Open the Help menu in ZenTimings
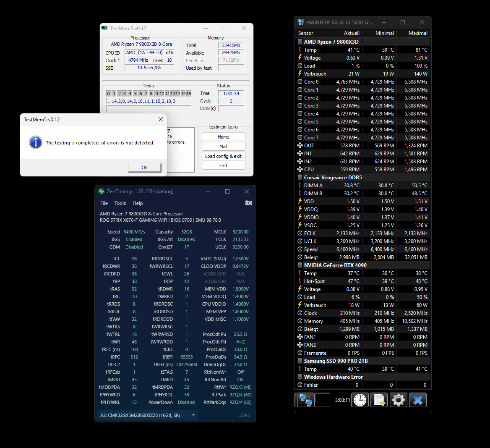 pos(138,203)
